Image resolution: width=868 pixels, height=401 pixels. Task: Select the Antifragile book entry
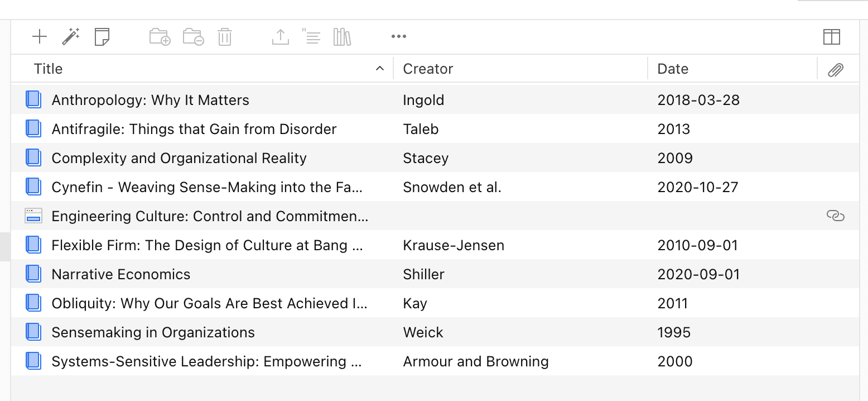coord(194,129)
